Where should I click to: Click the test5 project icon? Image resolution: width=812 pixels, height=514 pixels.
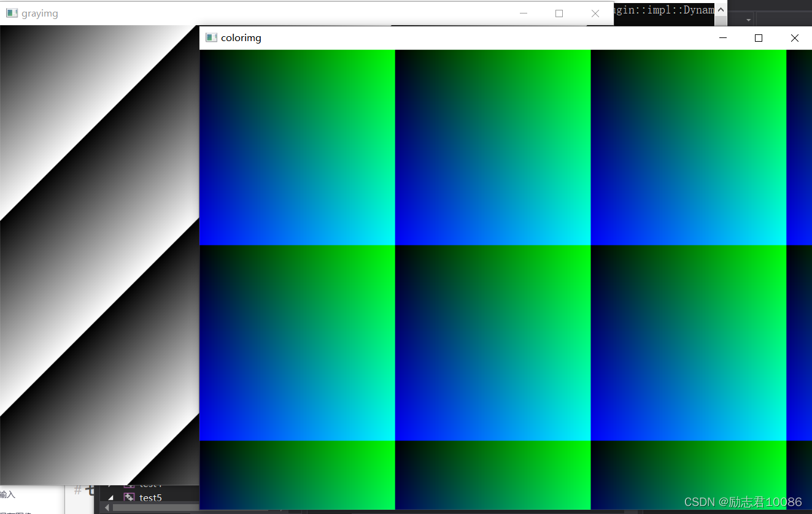tap(129, 497)
